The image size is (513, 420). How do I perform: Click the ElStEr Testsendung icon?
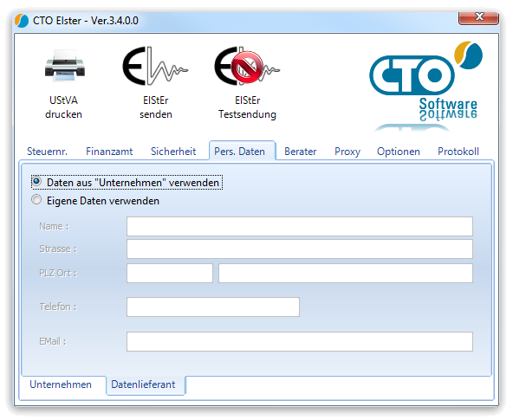coord(247,66)
